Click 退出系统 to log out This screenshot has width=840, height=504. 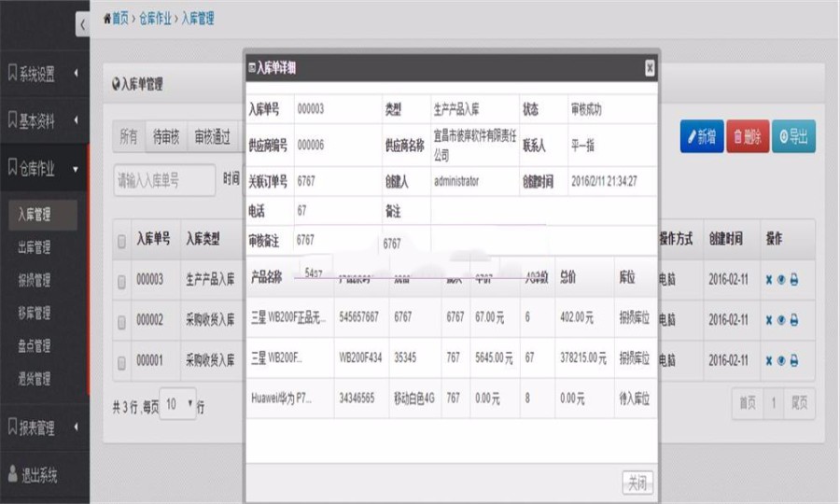coord(39,475)
